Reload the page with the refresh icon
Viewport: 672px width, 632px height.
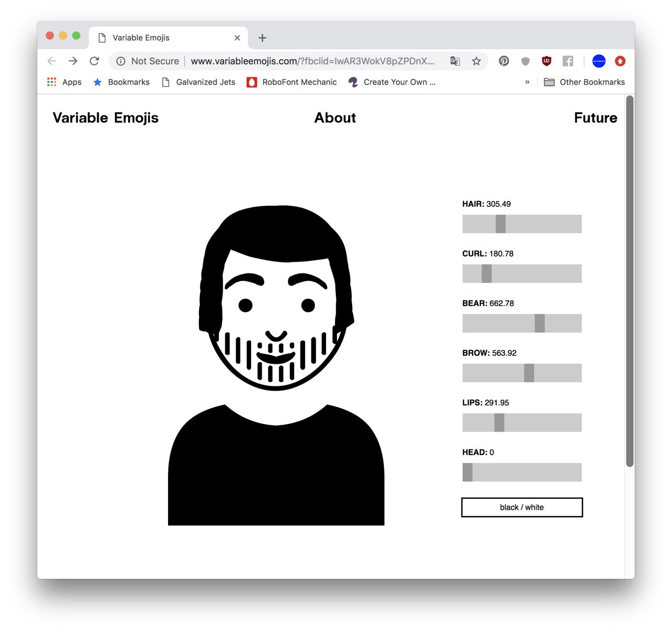94,61
